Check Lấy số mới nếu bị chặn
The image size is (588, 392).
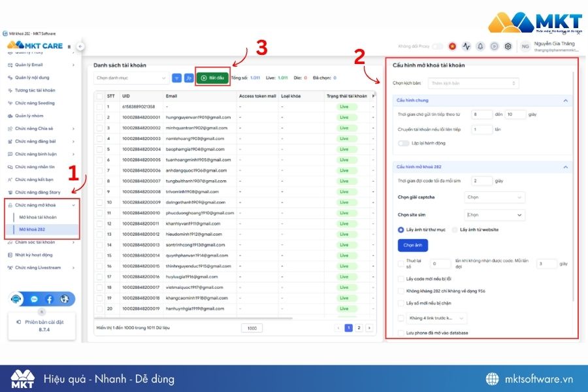[400, 303]
